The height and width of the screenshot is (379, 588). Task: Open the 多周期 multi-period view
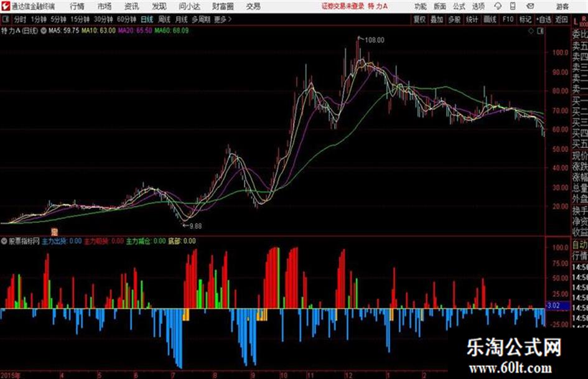point(201,19)
